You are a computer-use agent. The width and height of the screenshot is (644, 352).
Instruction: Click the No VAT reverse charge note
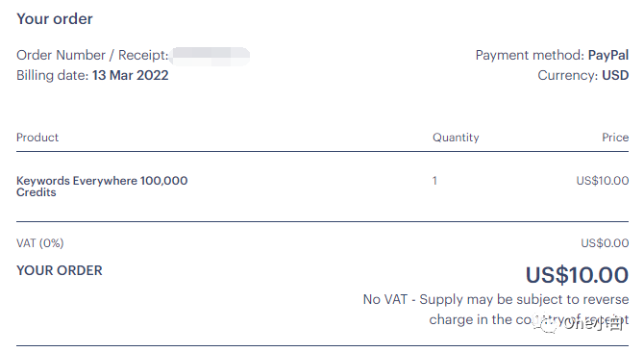pyautogui.click(x=496, y=310)
